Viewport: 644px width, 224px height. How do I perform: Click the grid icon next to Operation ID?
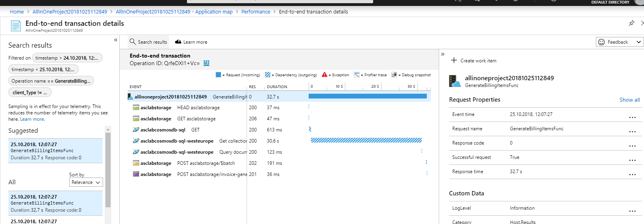tap(206, 63)
